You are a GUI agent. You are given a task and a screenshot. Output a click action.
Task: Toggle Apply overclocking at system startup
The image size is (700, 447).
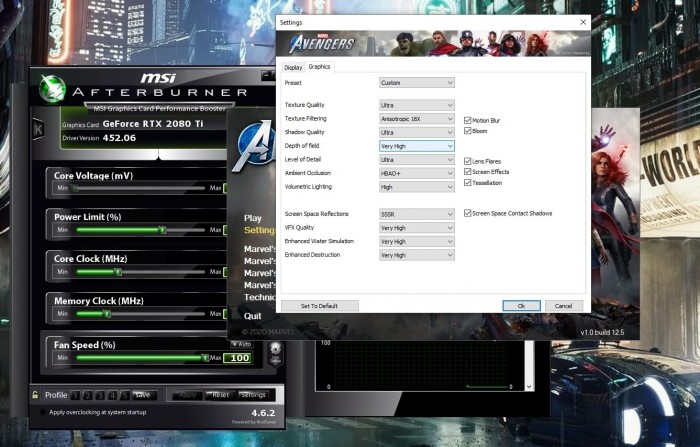point(42,412)
